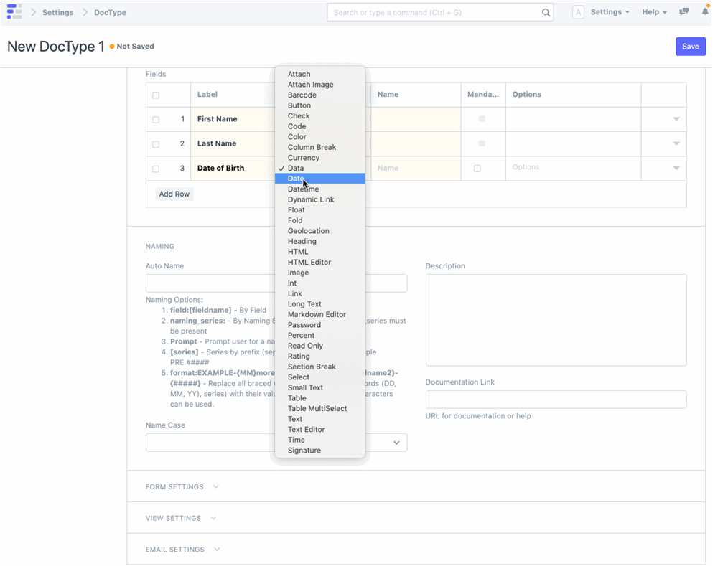This screenshot has width=728, height=566.
Task: Choose Geolocation field type
Action: (320, 231)
